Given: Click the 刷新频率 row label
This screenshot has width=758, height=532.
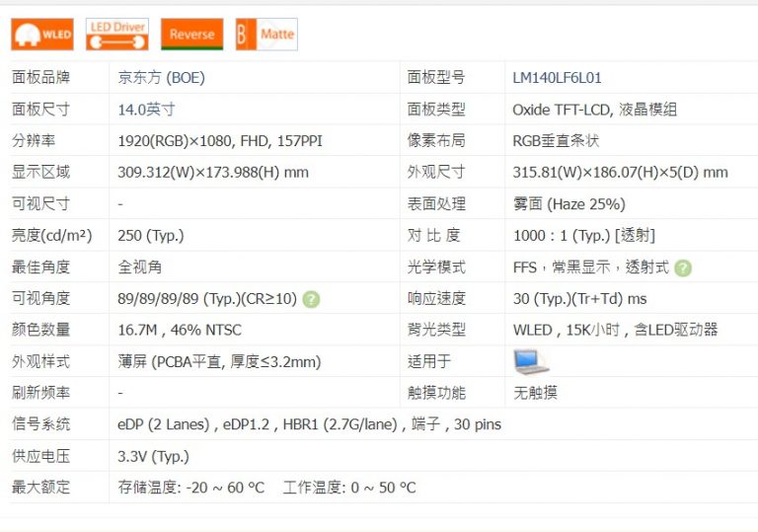Looking at the screenshot, I should [41, 393].
